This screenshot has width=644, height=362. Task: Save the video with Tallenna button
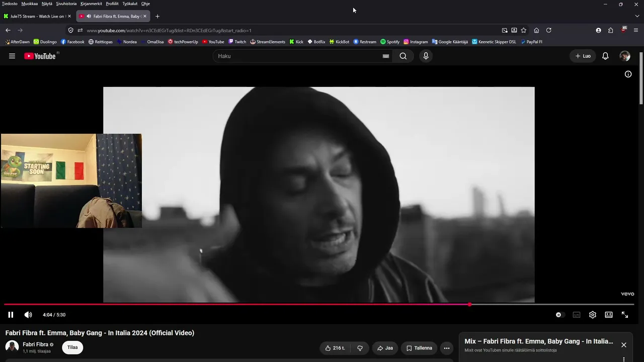pyautogui.click(x=419, y=348)
